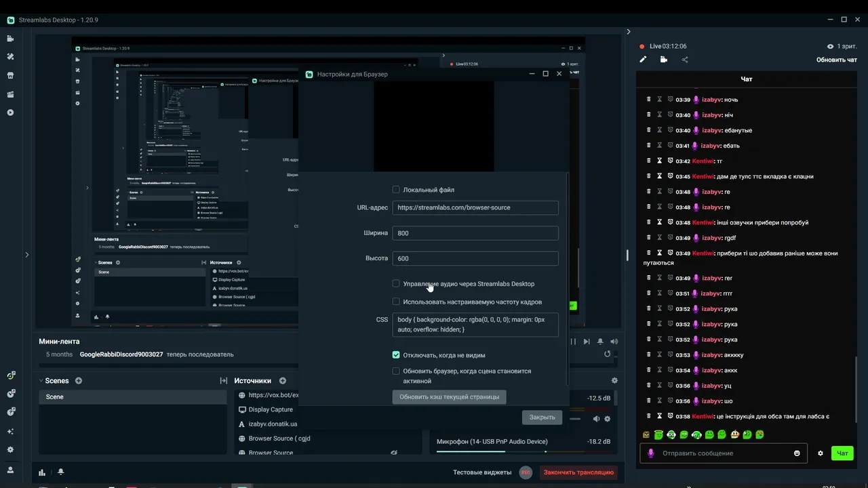Viewport: 868px width, 488px height.
Task: Send message with green Чат button
Action: pos(842,453)
